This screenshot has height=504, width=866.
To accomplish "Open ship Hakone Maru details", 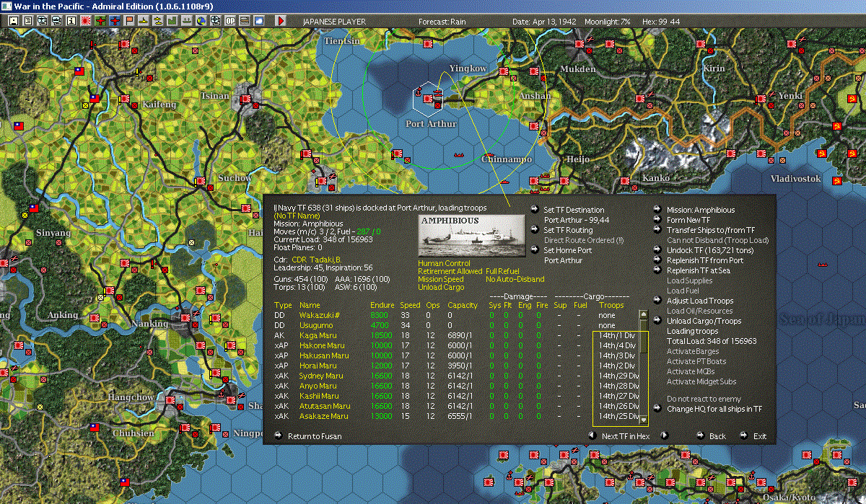I will click(x=323, y=345).
